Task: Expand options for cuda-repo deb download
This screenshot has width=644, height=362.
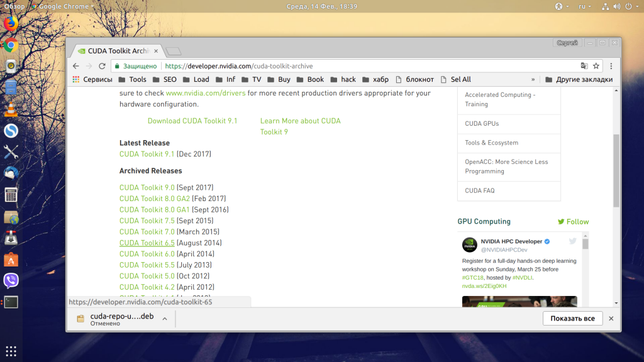Action: tap(165, 319)
